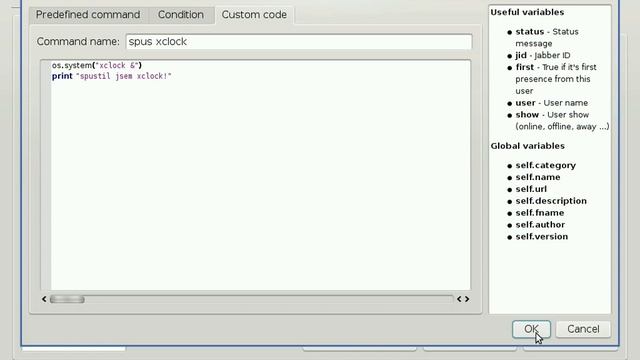This screenshot has width=640, height=360.
Task: Select the Custom code tab
Action: (x=254, y=15)
